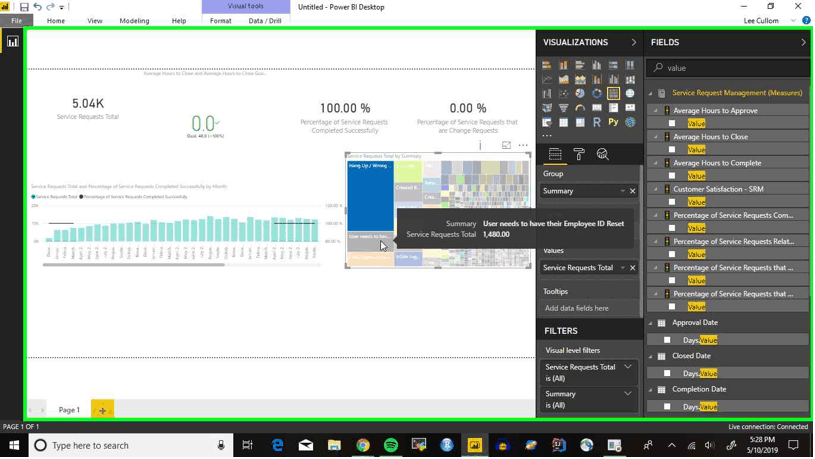Check Value under Average Hours to Complete
The width and height of the screenshot is (815, 459).
point(672,176)
